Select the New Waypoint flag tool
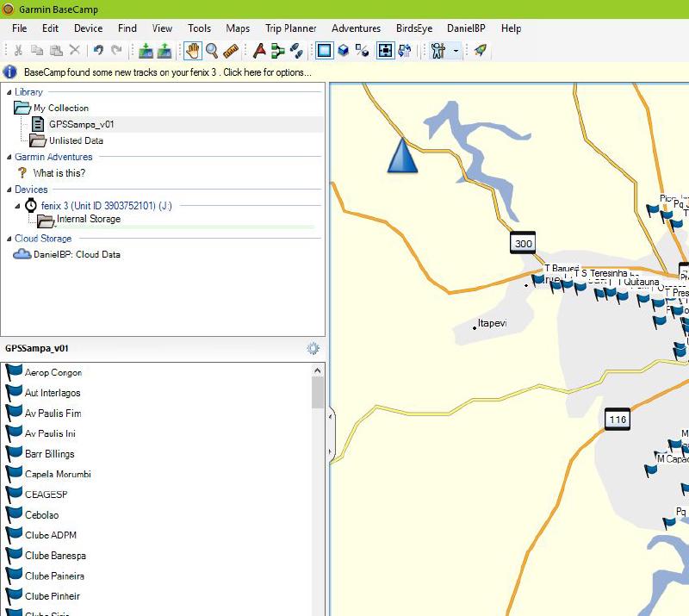This screenshot has width=689, height=616. click(259, 51)
